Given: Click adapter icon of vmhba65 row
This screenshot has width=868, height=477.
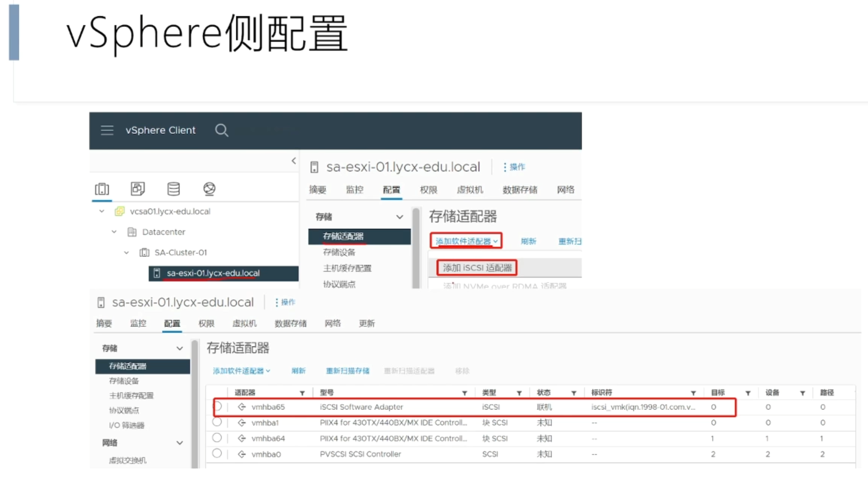Looking at the screenshot, I should pos(242,407).
